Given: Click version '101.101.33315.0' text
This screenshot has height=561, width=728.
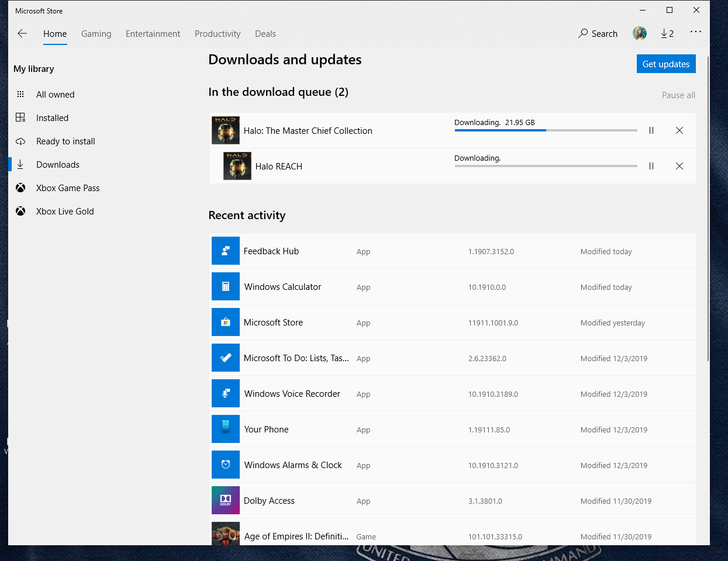Looking at the screenshot, I should point(495,537).
